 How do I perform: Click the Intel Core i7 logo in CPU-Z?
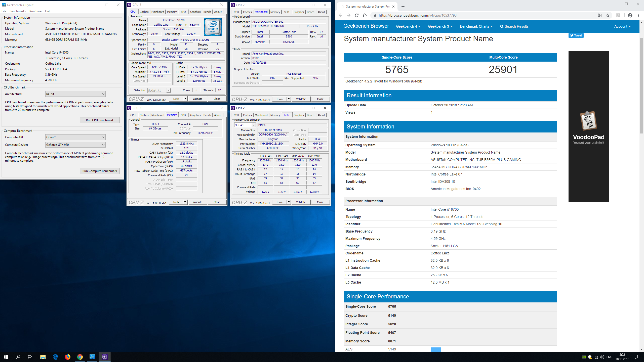tap(213, 27)
